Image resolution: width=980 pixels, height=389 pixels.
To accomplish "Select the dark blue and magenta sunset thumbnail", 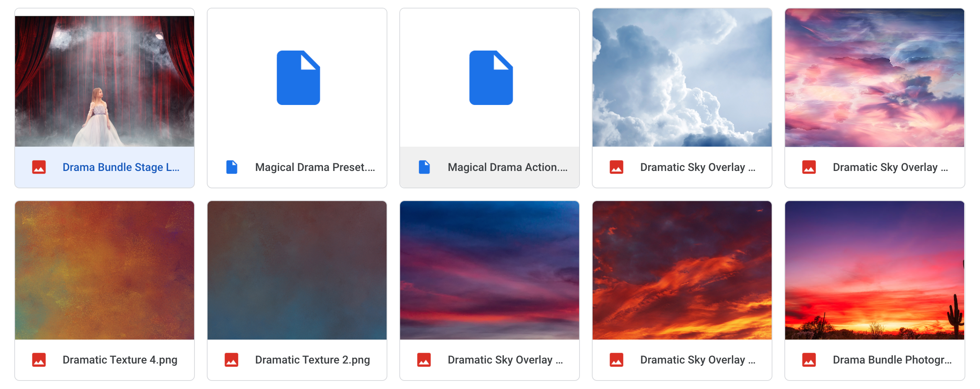I will pos(490,270).
